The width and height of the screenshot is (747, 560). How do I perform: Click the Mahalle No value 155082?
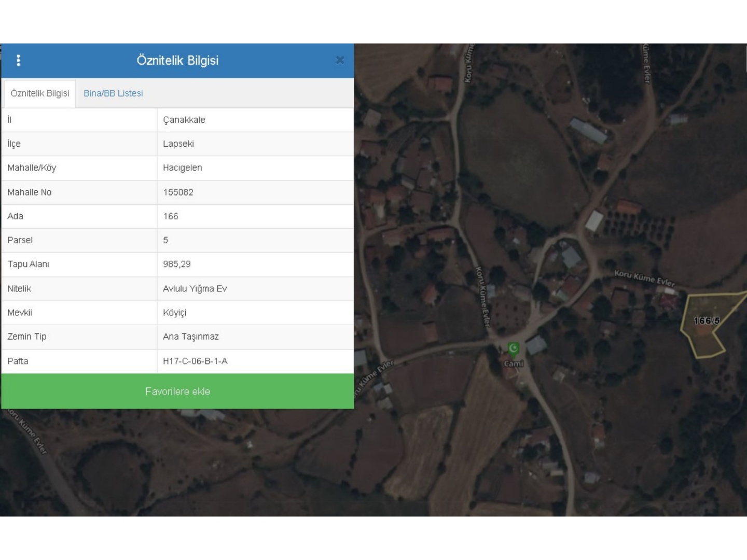pyautogui.click(x=178, y=192)
